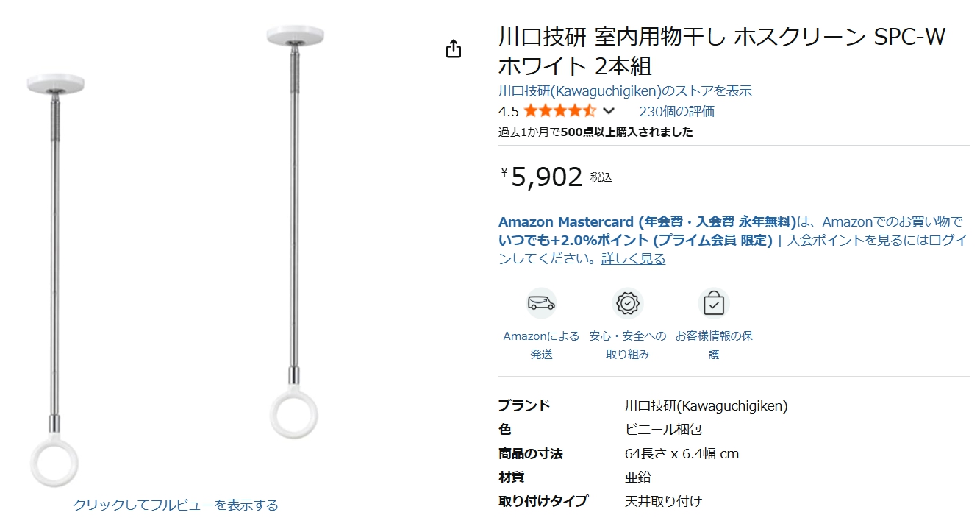980x518 pixels.
Task: Click the 詳しく見る link
Action: (x=633, y=259)
